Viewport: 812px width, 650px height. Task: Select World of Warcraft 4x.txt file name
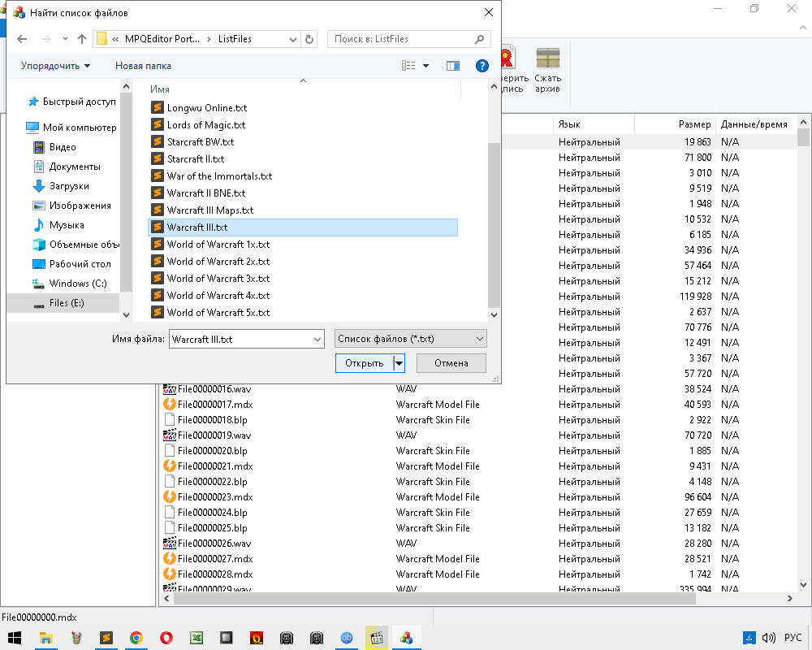click(x=218, y=296)
